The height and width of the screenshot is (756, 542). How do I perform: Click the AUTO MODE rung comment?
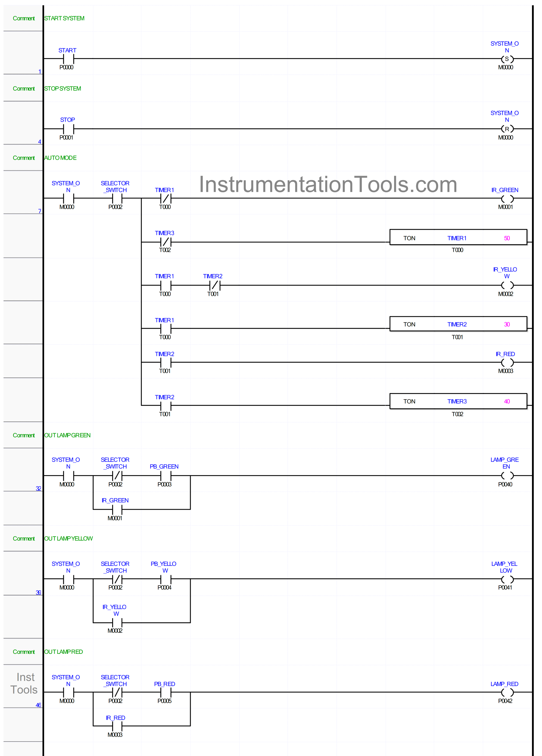click(60, 158)
